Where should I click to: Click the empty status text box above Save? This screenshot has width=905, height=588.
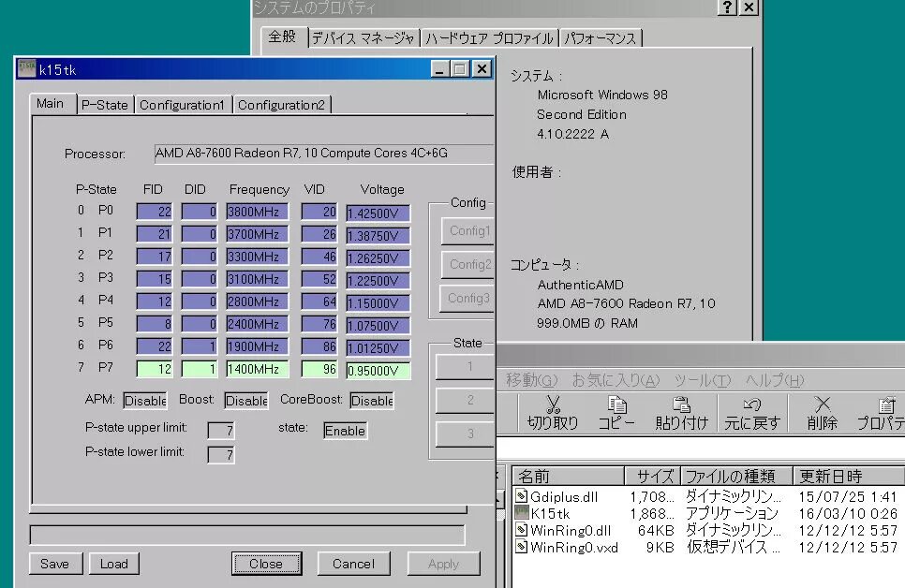click(x=247, y=535)
